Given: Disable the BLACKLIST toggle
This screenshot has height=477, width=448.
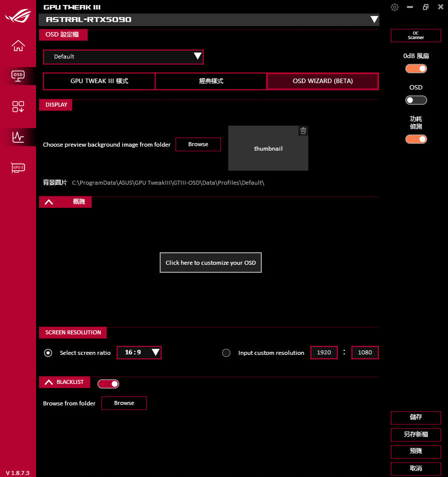Looking at the screenshot, I should click(108, 384).
